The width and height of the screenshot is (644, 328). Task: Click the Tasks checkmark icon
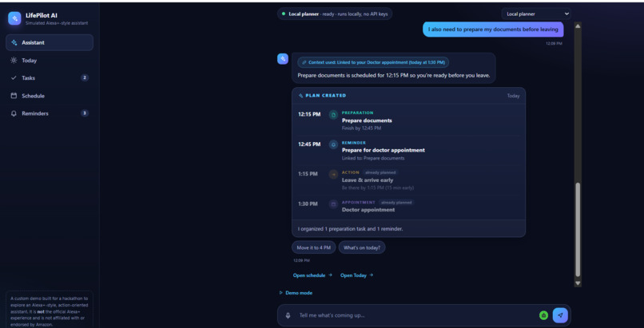click(x=14, y=78)
